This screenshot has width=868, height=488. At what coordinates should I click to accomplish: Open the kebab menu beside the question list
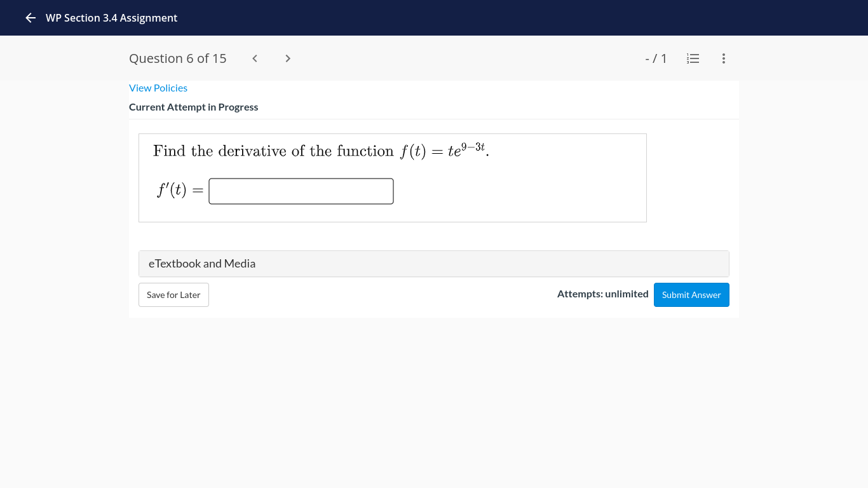[x=723, y=58]
